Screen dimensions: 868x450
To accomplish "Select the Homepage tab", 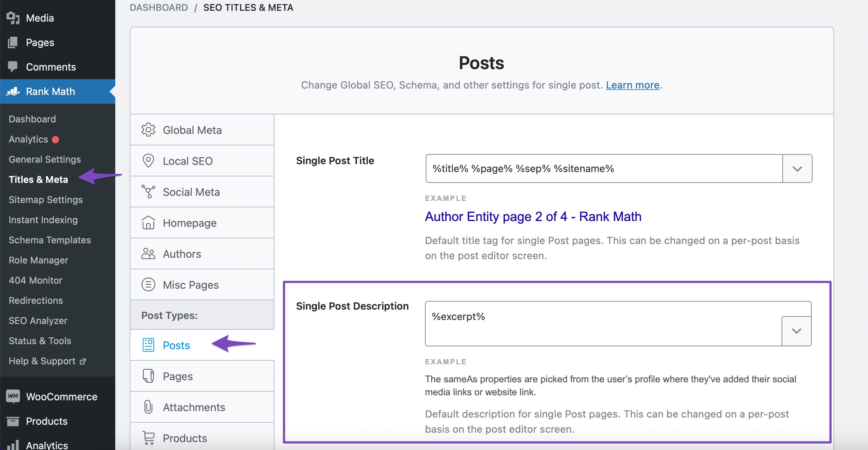I will [202, 223].
